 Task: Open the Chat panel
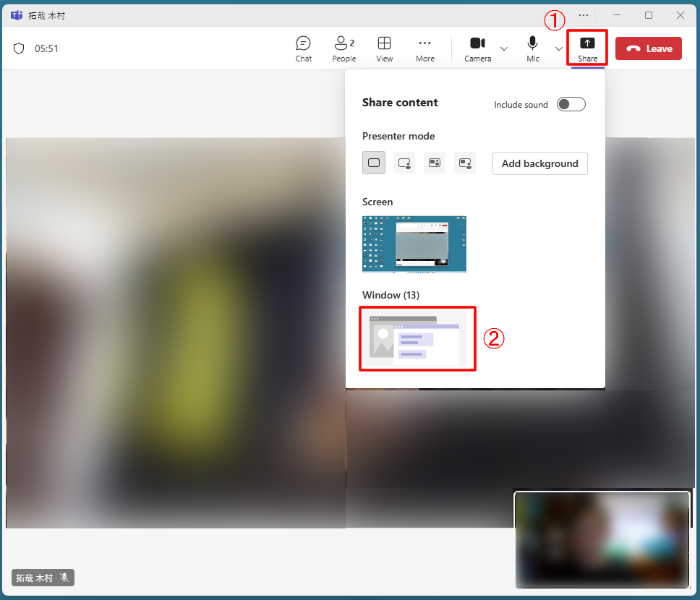click(303, 48)
